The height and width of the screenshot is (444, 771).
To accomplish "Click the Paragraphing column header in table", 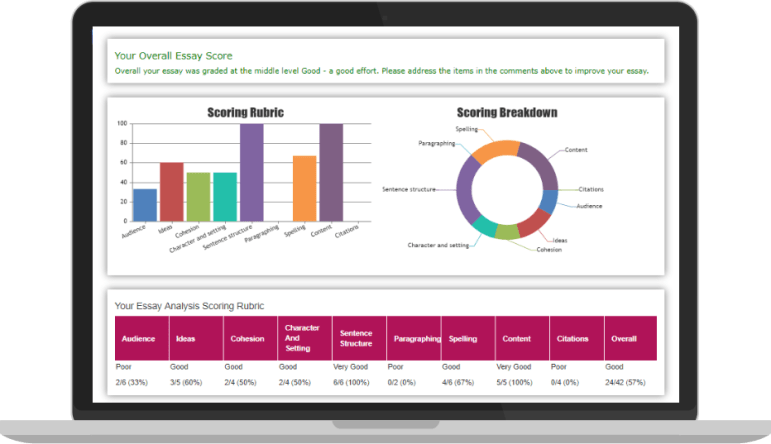I will point(417,339).
